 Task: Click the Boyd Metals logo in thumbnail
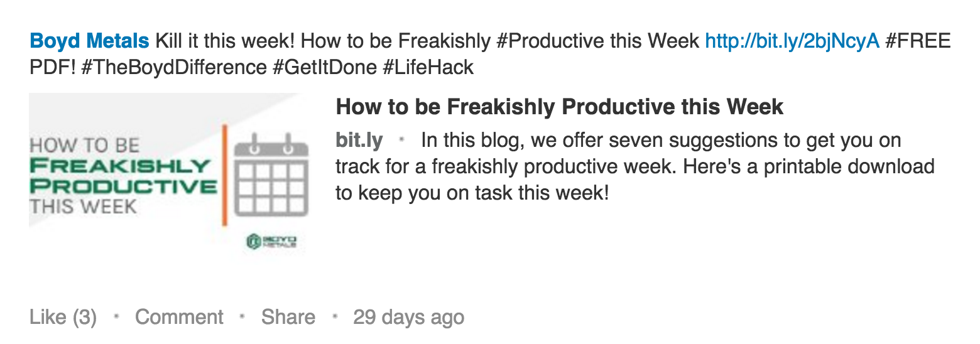pyautogui.click(x=272, y=242)
